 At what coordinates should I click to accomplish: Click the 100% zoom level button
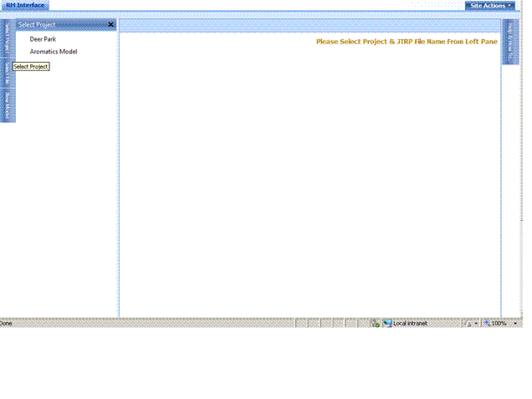[496, 324]
